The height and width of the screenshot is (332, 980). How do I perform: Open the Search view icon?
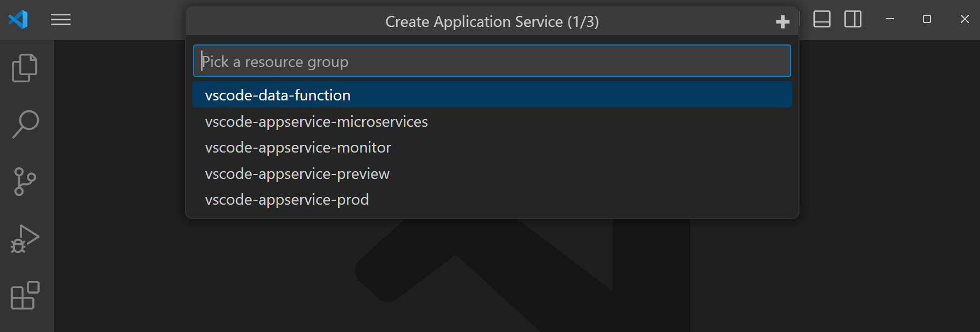(x=25, y=124)
